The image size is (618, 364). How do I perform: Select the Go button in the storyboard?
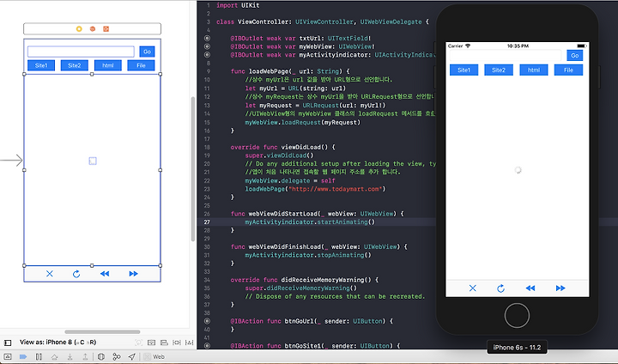(147, 52)
